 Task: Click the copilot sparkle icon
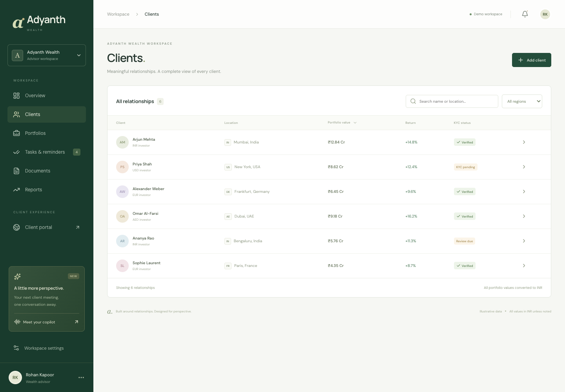(17, 276)
